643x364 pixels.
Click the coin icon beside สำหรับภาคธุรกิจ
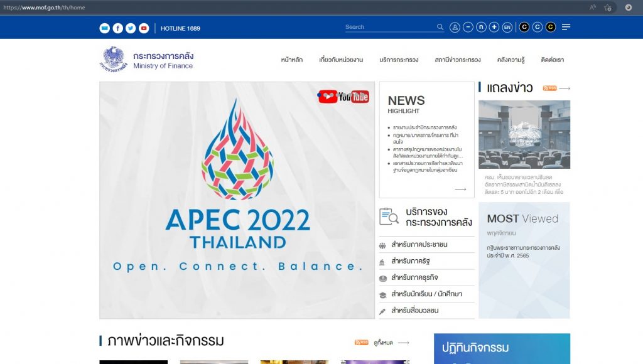(x=382, y=279)
